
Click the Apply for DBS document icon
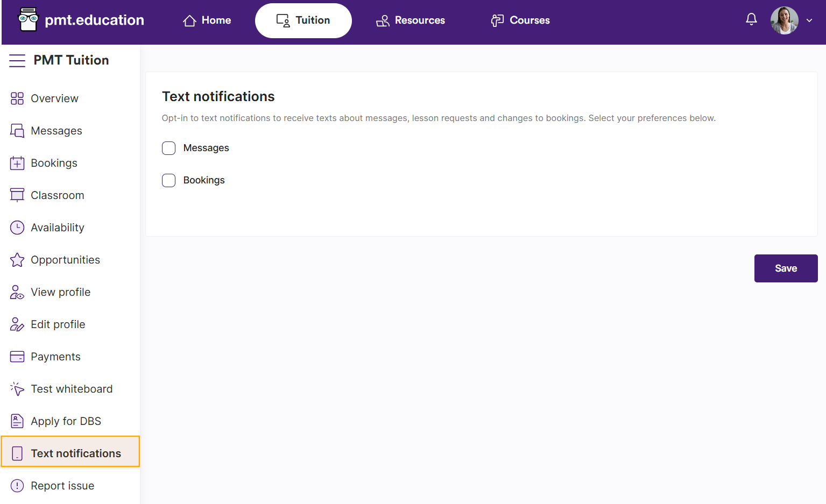(17, 421)
